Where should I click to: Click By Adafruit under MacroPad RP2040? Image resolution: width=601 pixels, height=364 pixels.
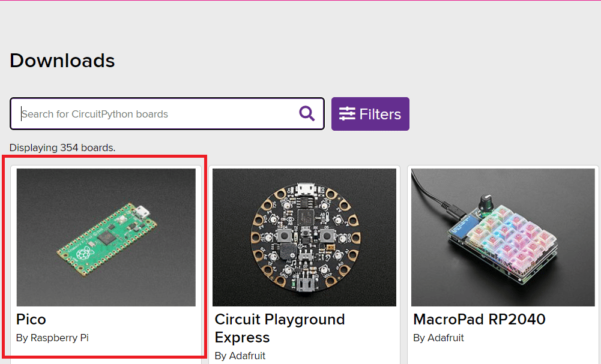click(x=438, y=338)
